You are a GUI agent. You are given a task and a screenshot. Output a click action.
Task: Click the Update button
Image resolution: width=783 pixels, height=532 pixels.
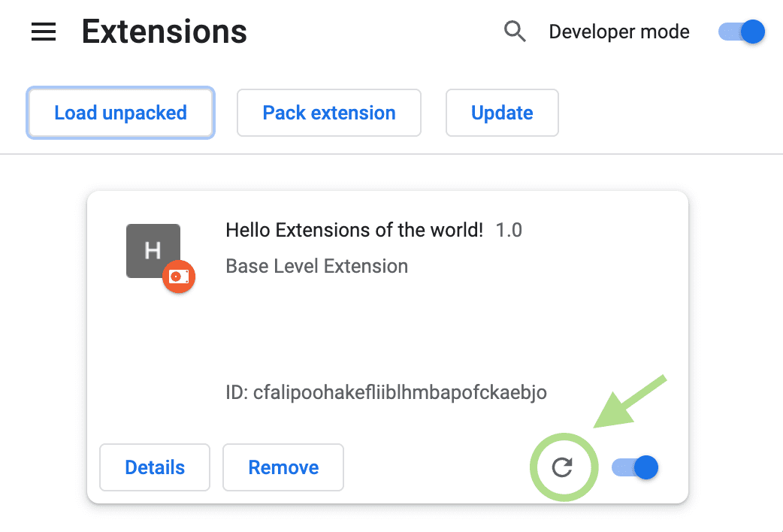click(502, 113)
